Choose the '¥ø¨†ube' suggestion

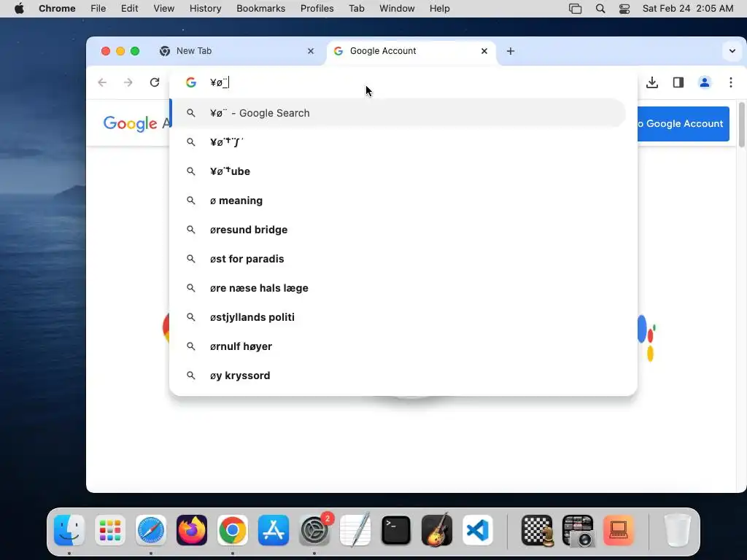tap(398, 171)
